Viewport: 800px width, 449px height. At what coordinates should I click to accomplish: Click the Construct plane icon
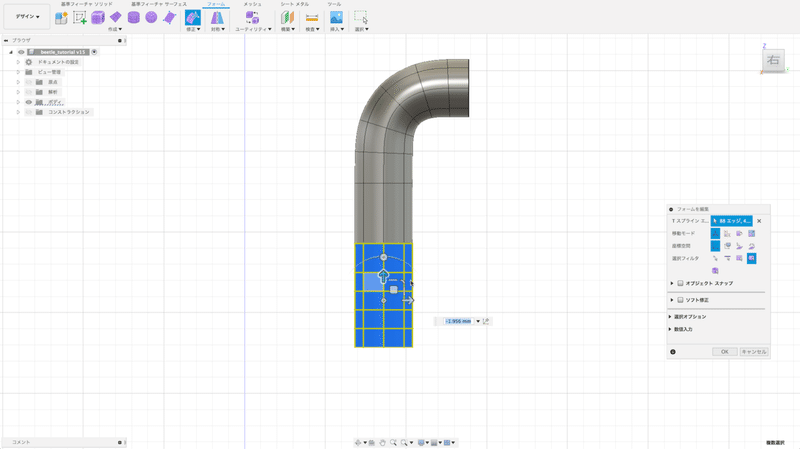(288, 17)
